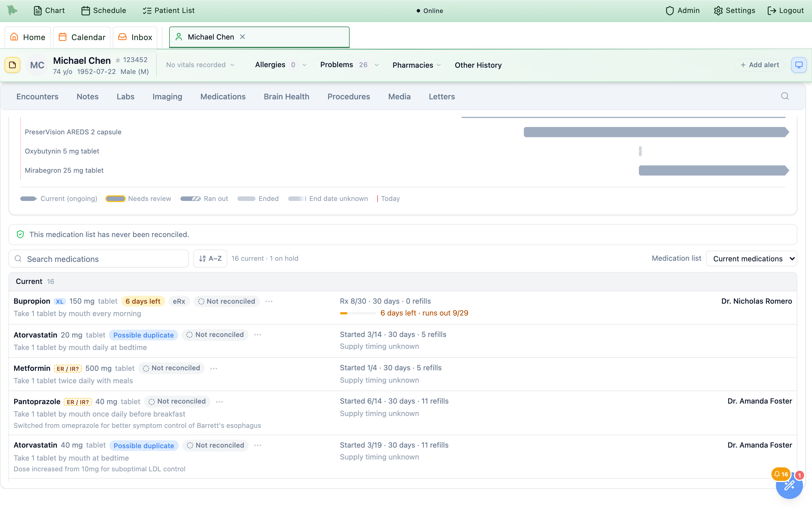Click the eRx badge on Bupropion

click(179, 301)
